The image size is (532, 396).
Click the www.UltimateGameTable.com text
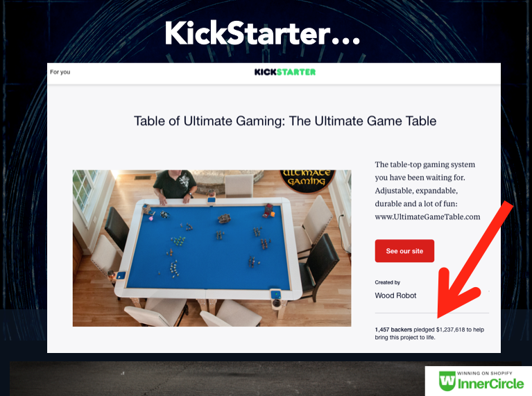pos(427,217)
